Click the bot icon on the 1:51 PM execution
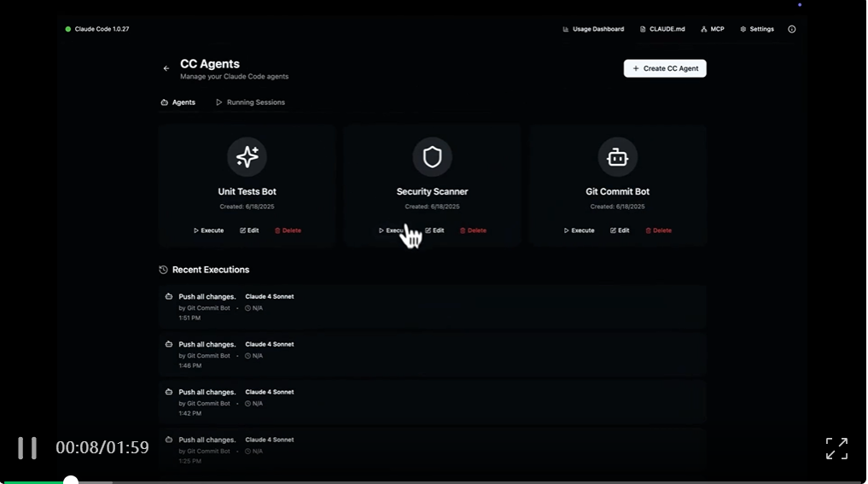Image resolution: width=868 pixels, height=484 pixels. pos(169,296)
